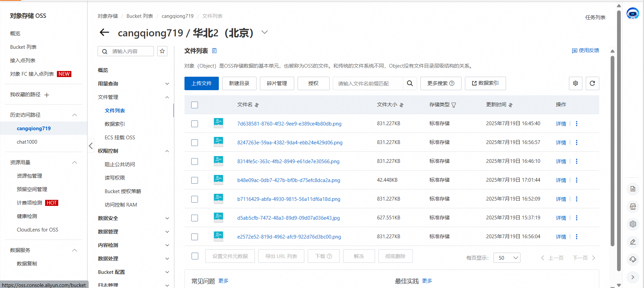Go to 读写权限 menu item

pos(115,178)
